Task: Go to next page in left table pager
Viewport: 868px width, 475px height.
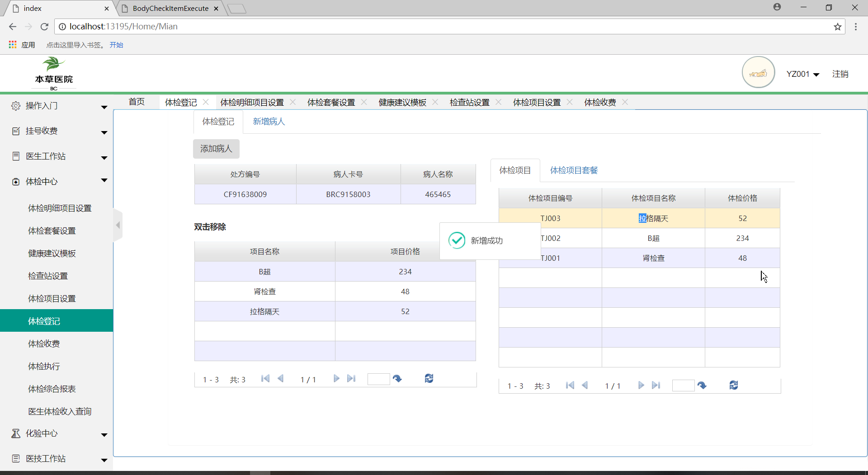Action: click(336, 379)
